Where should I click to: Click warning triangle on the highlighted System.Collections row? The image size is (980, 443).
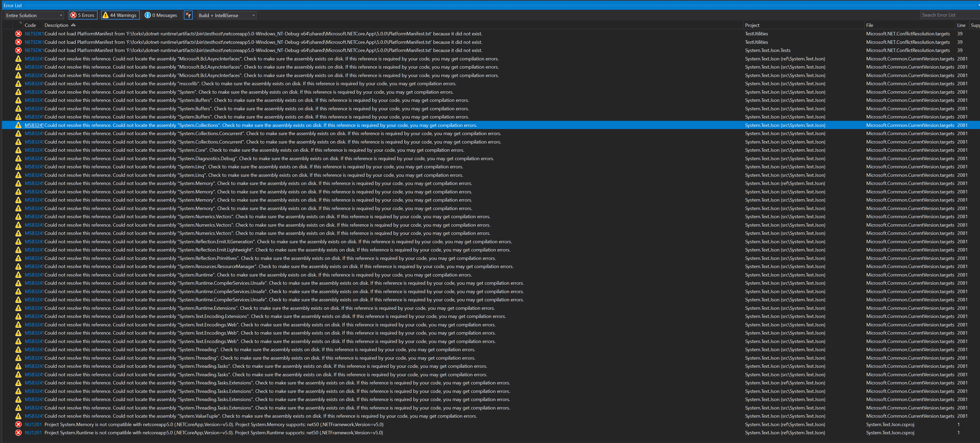point(18,125)
